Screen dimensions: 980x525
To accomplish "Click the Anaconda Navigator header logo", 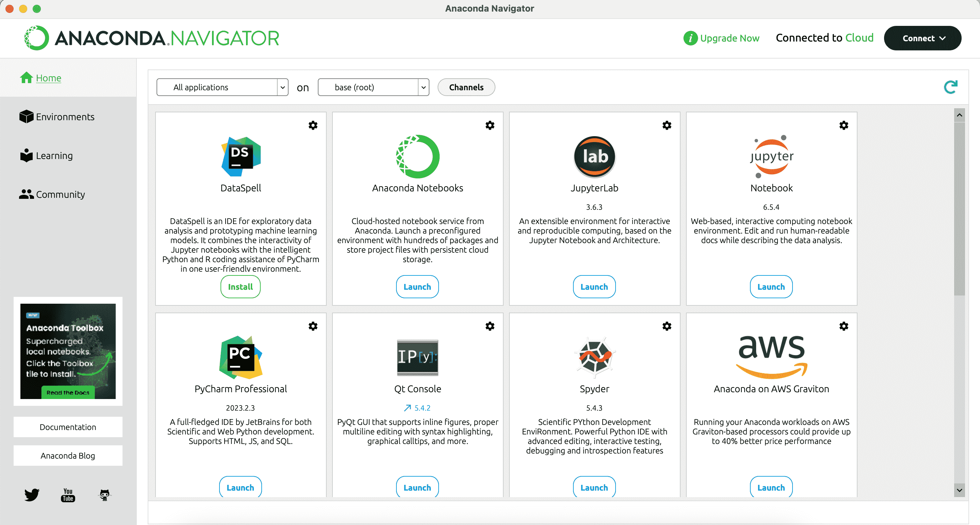I will click(151, 38).
